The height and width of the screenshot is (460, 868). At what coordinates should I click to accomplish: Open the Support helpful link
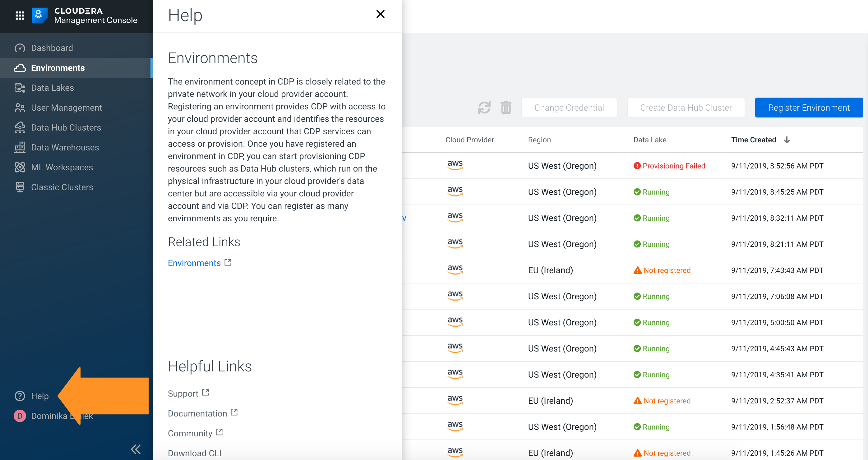tap(183, 393)
